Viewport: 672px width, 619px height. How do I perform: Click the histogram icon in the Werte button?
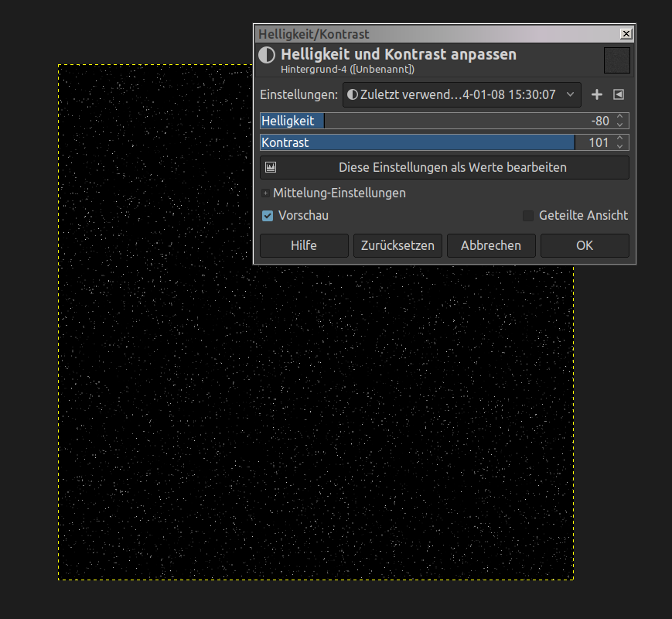[271, 167]
